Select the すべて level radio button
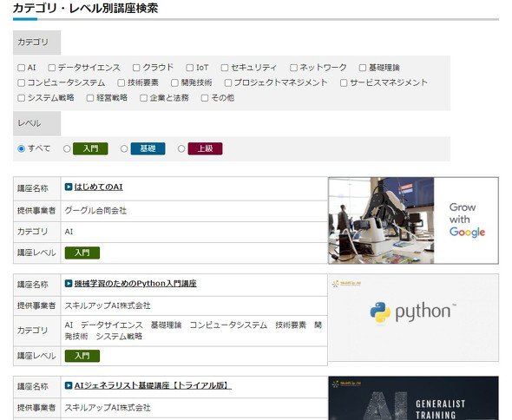 point(21,149)
